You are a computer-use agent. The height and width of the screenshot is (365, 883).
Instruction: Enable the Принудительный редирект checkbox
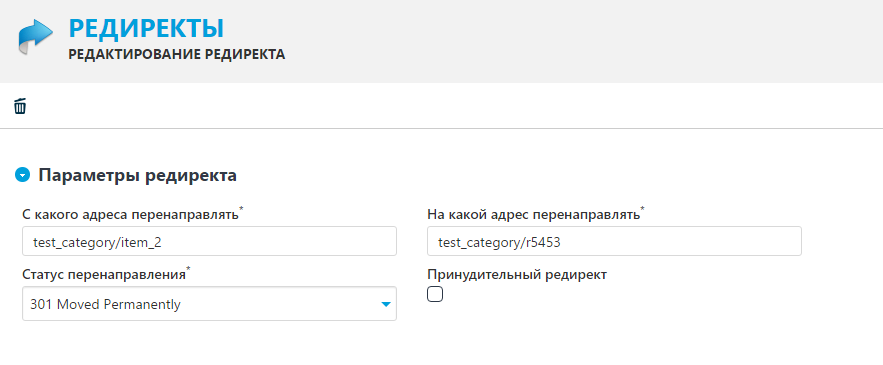435,294
